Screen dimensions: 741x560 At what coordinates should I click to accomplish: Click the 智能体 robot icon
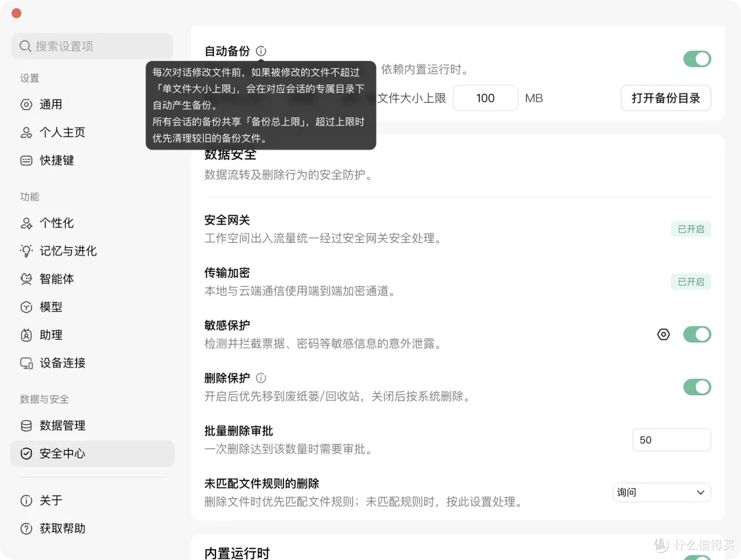[x=27, y=279]
